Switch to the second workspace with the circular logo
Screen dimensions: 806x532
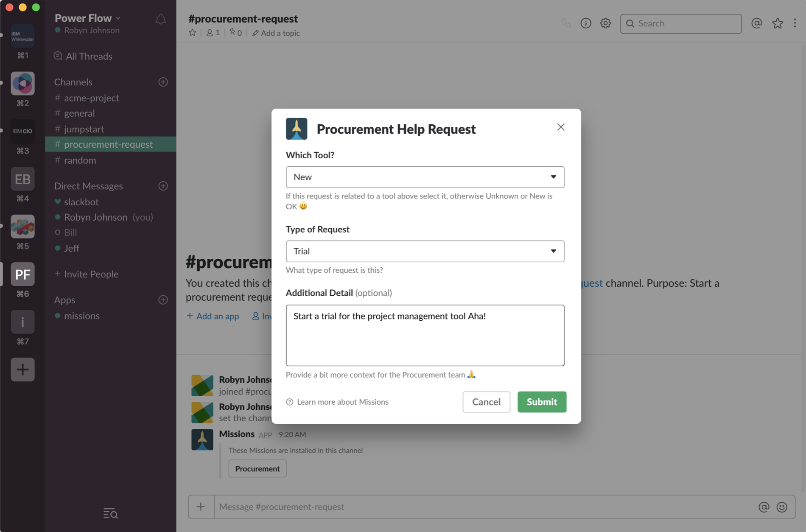pyautogui.click(x=22, y=84)
